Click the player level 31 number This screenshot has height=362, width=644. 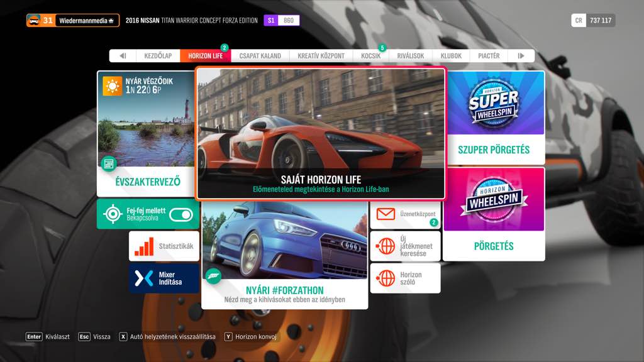coord(48,20)
